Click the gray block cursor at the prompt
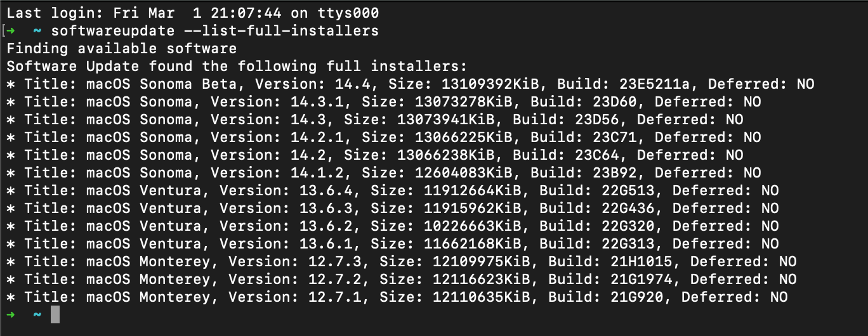The width and height of the screenshot is (868, 336). 55,314
